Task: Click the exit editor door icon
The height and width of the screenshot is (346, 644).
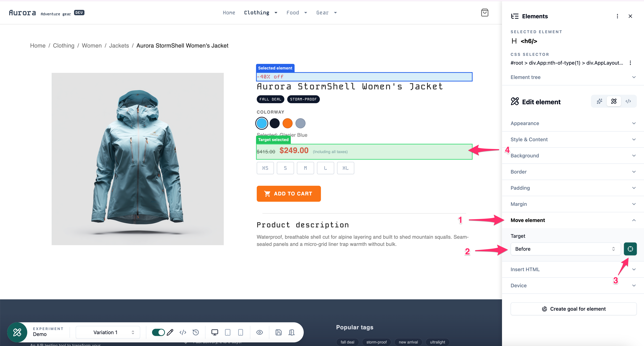Action: (292, 332)
